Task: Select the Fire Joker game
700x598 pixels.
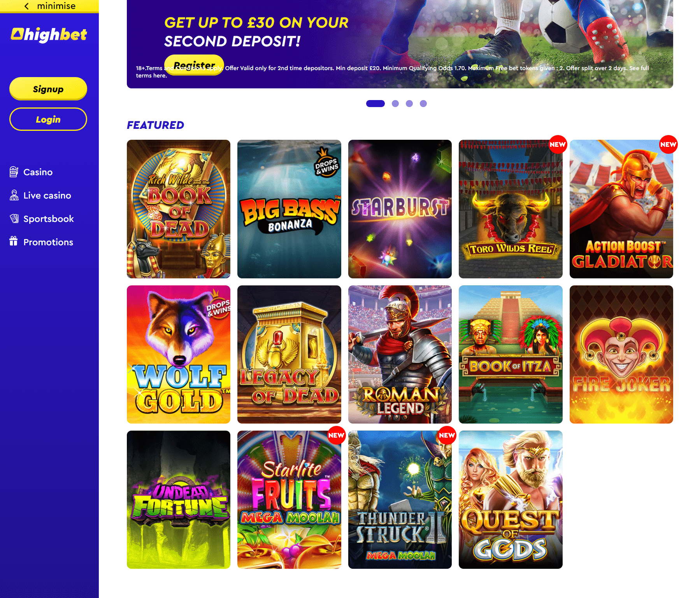Action: (x=621, y=354)
